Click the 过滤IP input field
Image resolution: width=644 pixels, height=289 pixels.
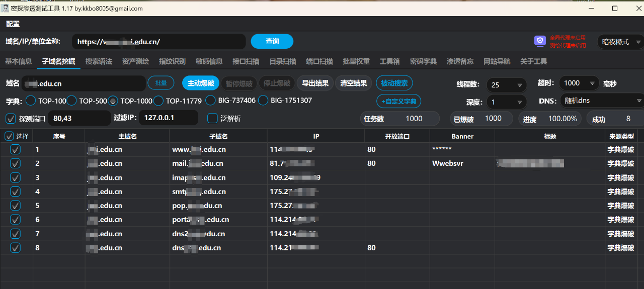tap(169, 118)
